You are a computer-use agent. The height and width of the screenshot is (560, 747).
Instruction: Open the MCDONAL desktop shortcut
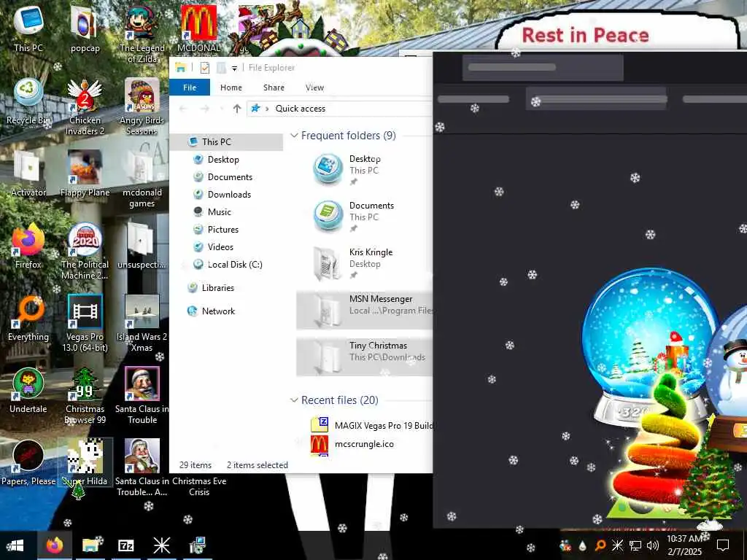(x=198, y=28)
